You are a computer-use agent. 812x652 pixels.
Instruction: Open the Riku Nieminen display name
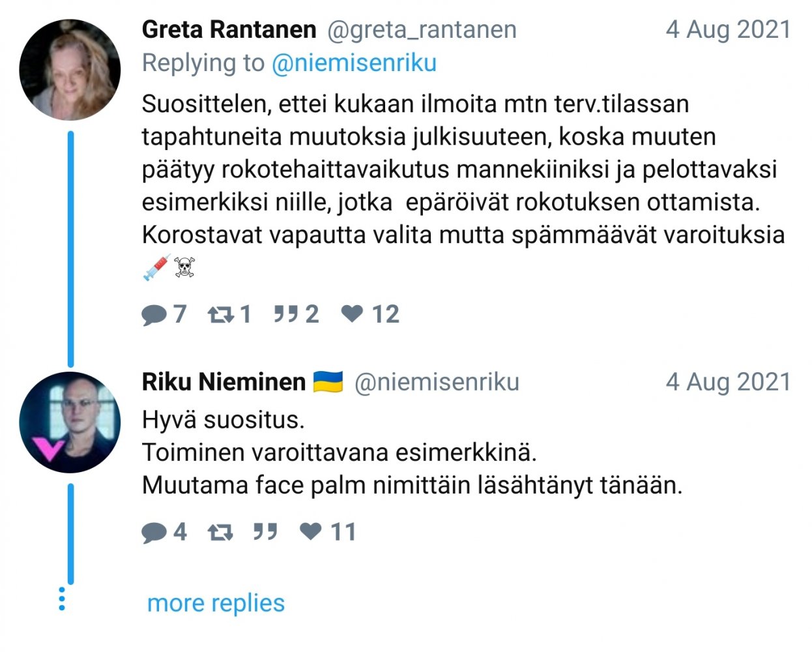point(224,382)
